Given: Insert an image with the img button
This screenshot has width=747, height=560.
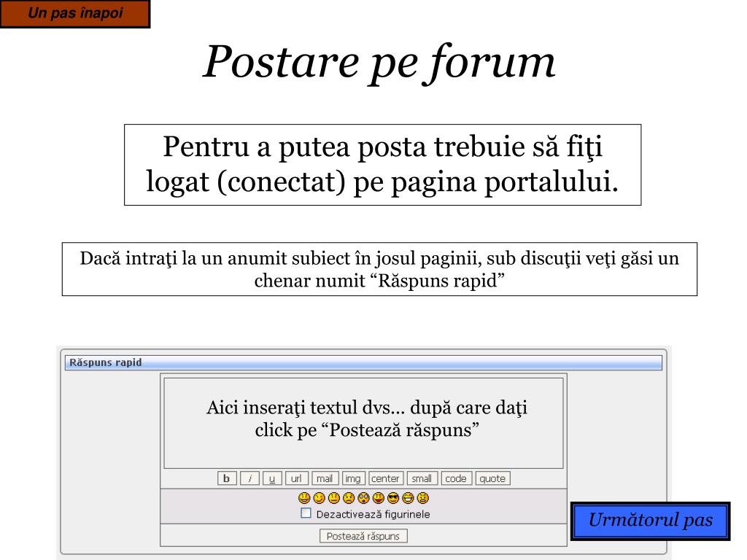Looking at the screenshot, I should [x=353, y=478].
